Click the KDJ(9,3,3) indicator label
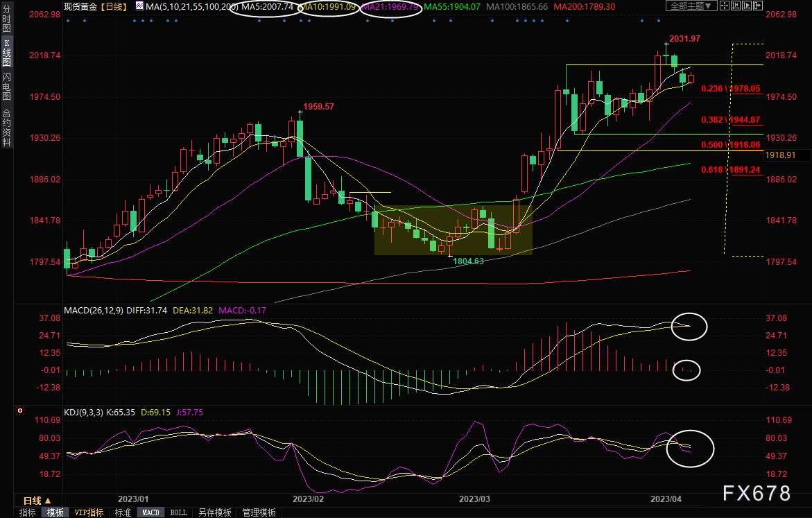The width and height of the screenshot is (812, 518). pyautogui.click(x=83, y=413)
